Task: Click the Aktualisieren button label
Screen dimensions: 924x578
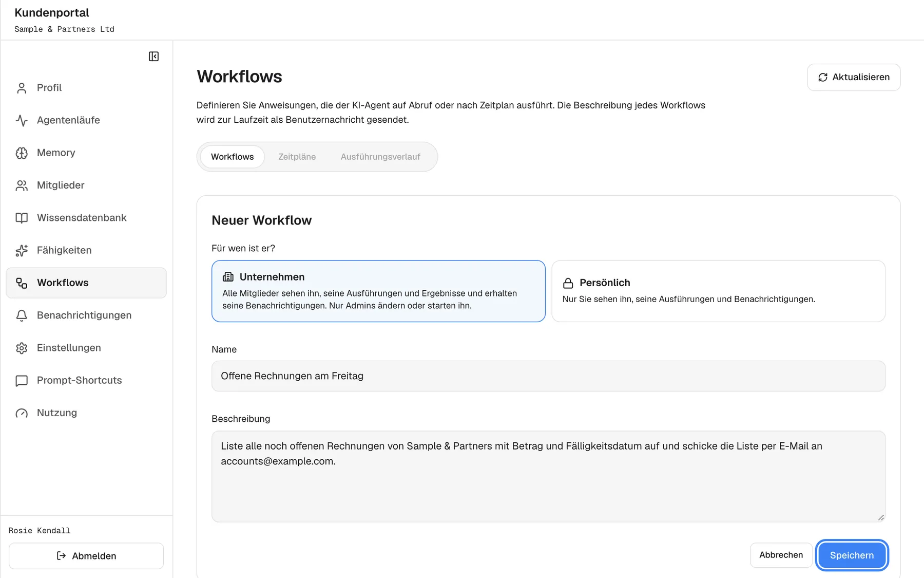Action: tap(861, 77)
